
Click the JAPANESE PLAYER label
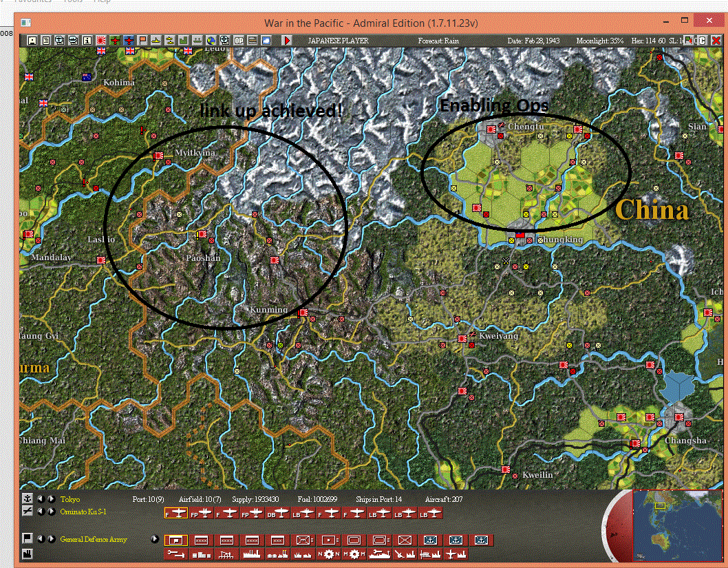pos(338,41)
